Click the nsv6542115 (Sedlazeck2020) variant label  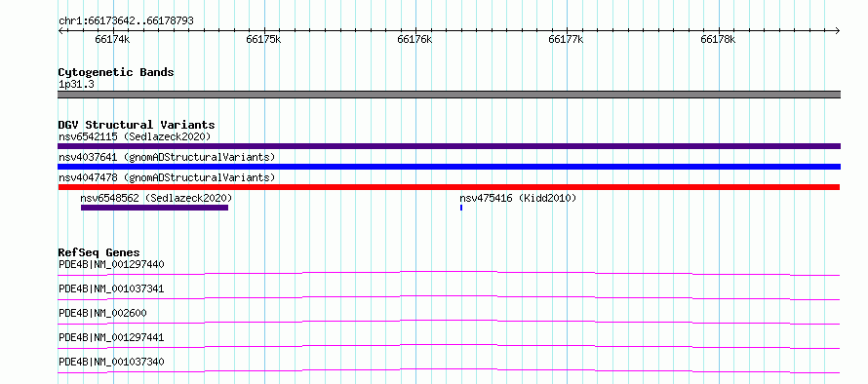[135, 136]
